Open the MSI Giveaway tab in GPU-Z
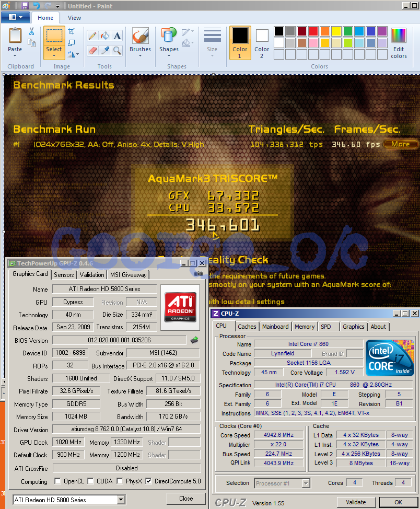Viewport: 420px width, 509px height. [128, 275]
